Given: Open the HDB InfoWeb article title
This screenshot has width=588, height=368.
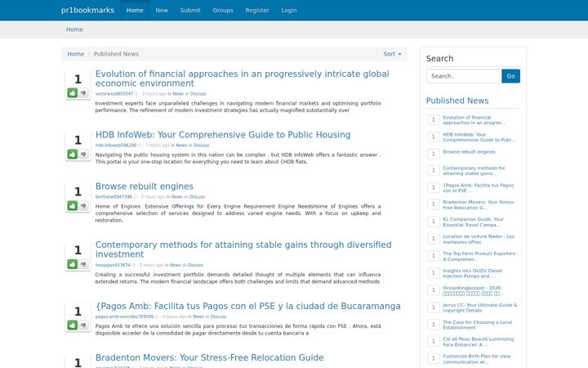Looking at the screenshot, I should (223, 135).
